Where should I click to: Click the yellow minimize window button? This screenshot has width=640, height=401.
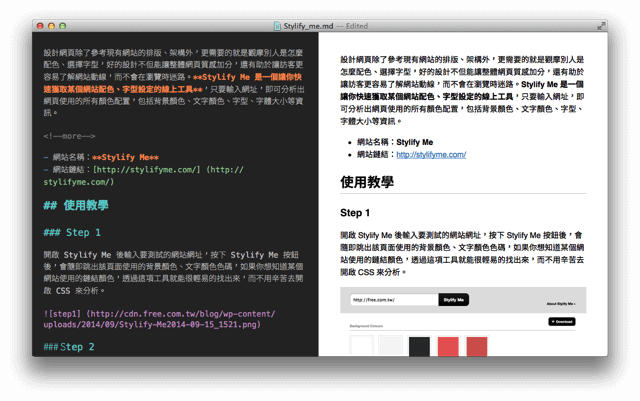51,26
